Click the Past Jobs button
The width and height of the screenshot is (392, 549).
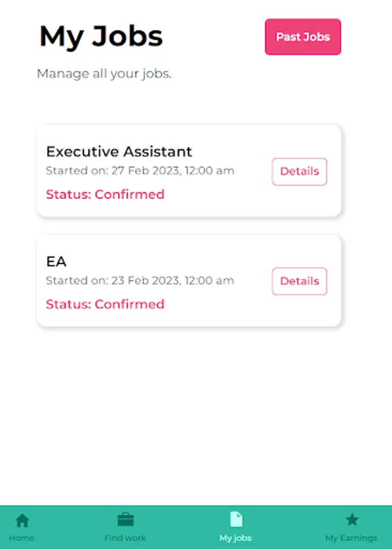[302, 37]
